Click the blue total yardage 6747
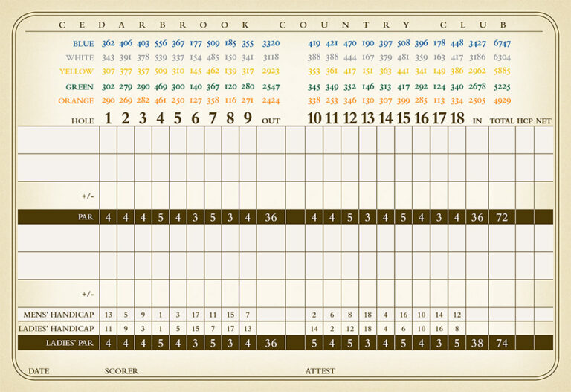 click(501, 44)
